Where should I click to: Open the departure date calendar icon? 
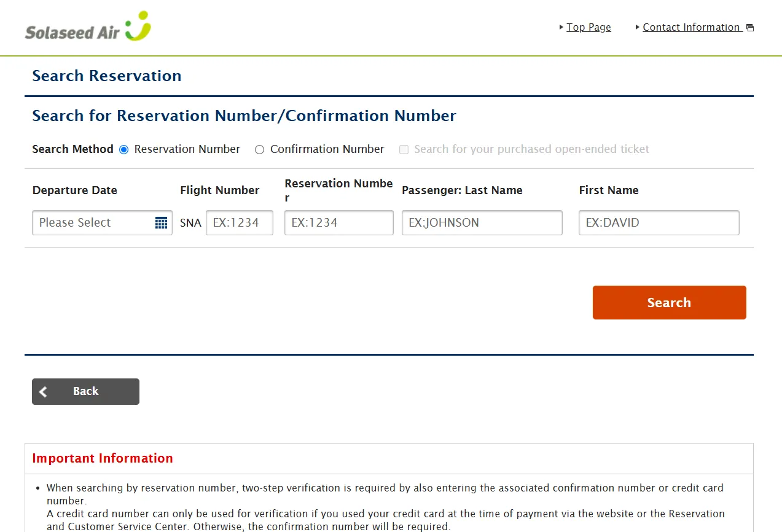point(161,223)
